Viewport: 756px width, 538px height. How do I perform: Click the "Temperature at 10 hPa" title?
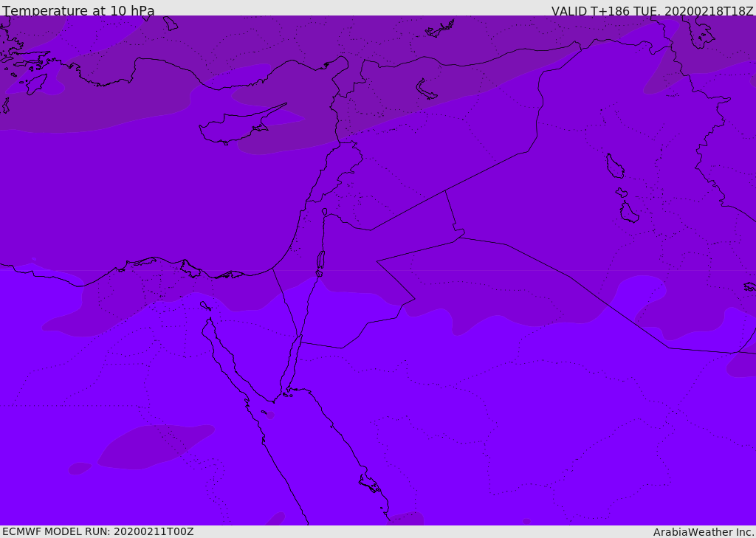click(x=78, y=11)
